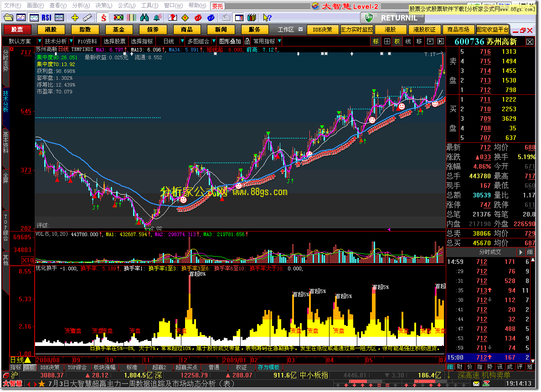Click 存为模板 save template link
The width and height of the screenshot is (541, 392).
268,367
